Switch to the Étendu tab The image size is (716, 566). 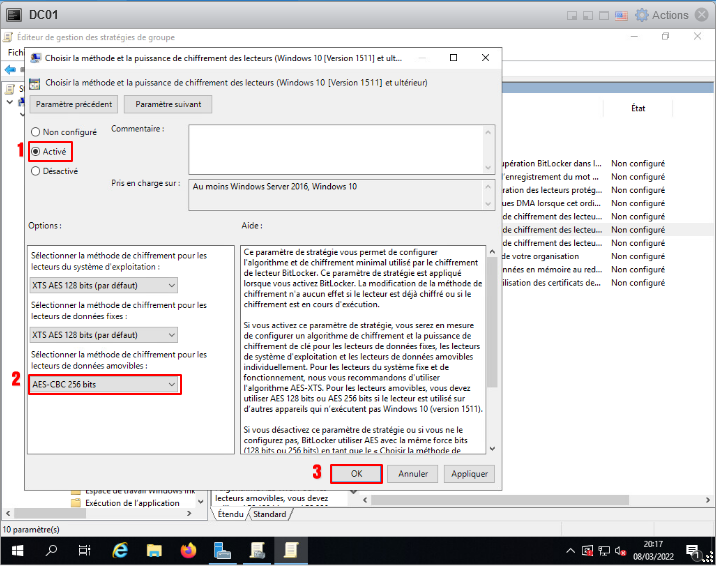(x=230, y=514)
